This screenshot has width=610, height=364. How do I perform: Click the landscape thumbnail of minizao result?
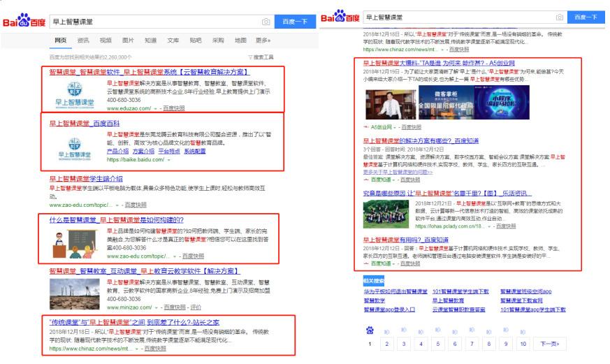74,294
